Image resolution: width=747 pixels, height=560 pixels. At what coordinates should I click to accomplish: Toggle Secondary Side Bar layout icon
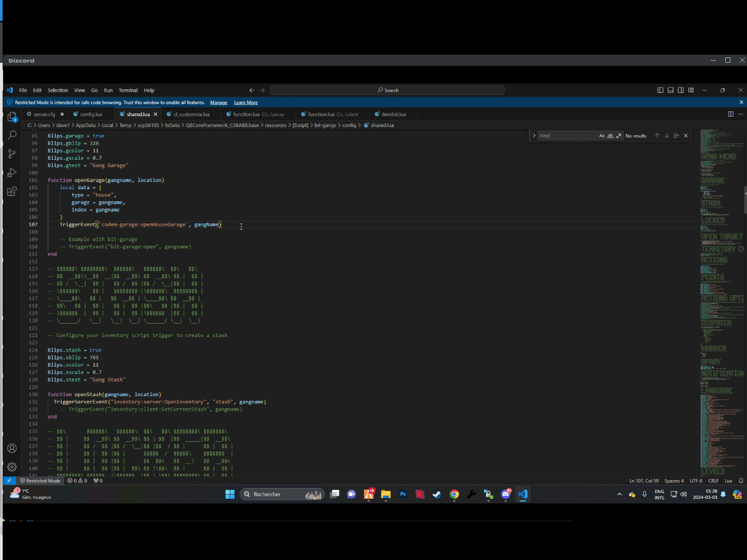(681, 90)
